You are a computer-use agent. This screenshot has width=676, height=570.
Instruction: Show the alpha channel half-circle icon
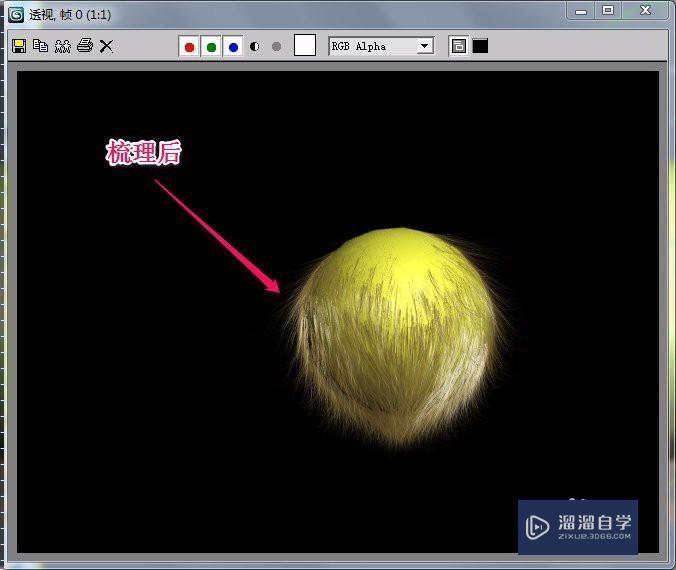(255, 47)
